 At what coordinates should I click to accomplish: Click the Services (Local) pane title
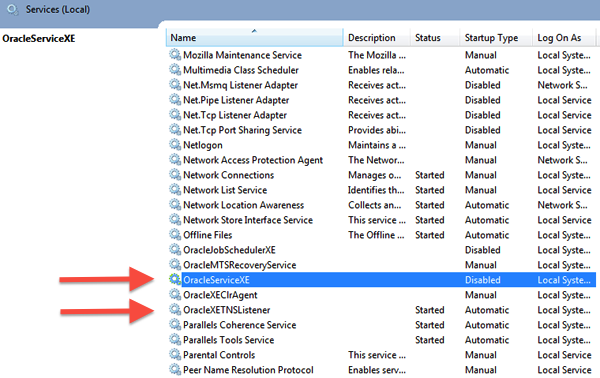(58, 10)
